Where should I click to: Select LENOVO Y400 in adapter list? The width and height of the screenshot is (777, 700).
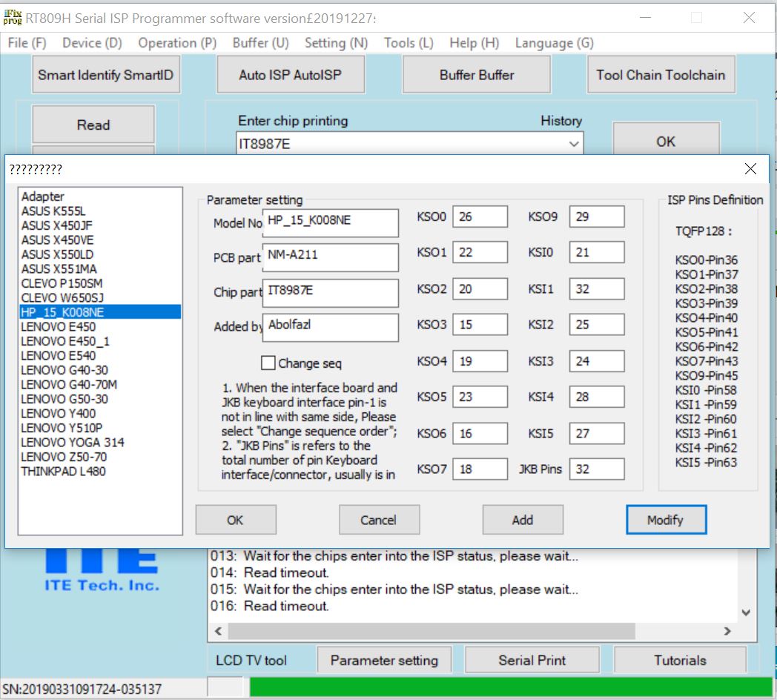100,413
